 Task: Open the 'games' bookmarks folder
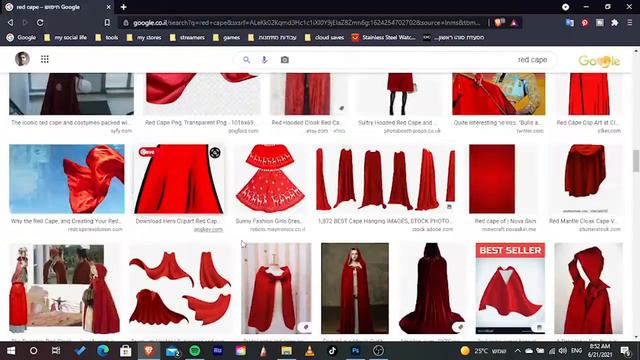coord(226,38)
